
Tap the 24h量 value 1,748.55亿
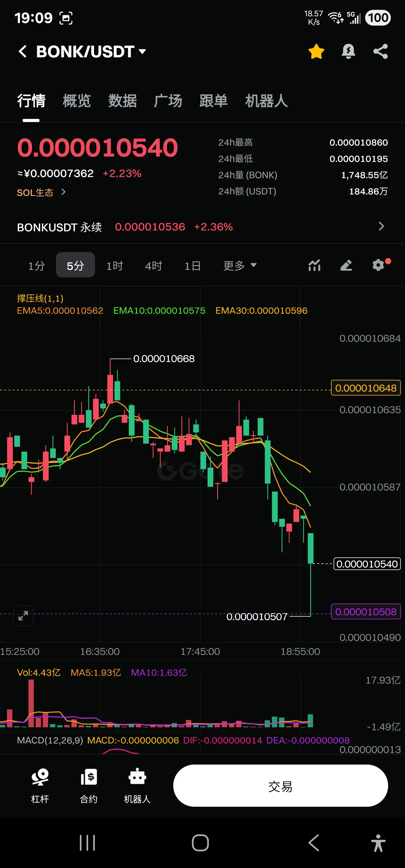[x=364, y=175]
